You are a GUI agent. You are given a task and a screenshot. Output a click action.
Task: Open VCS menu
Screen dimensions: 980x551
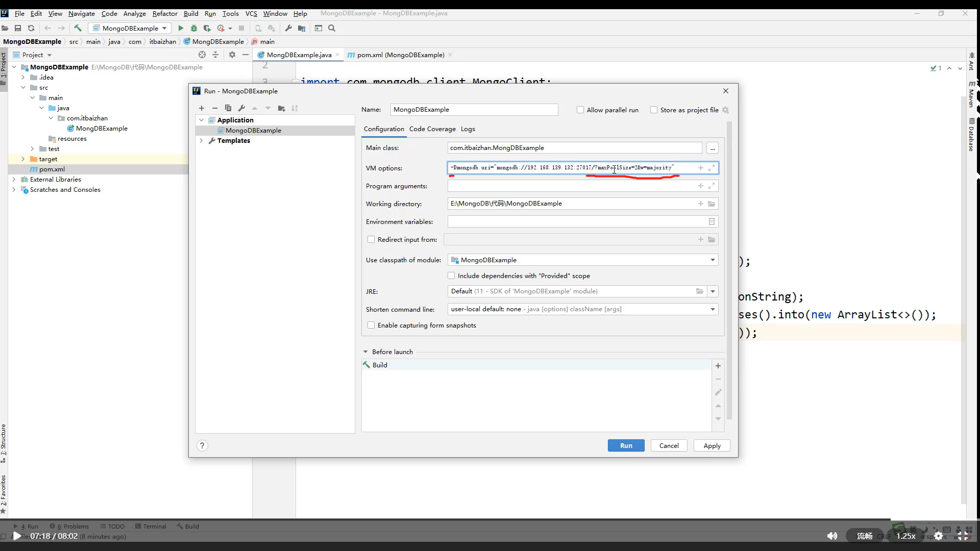click(x=251, y=13)
